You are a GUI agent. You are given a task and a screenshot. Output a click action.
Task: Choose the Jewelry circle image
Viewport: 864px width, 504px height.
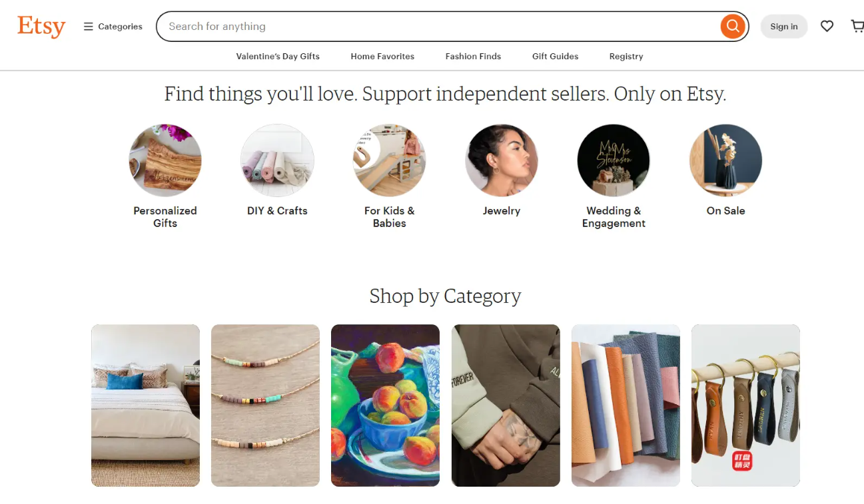click(502, 160)
